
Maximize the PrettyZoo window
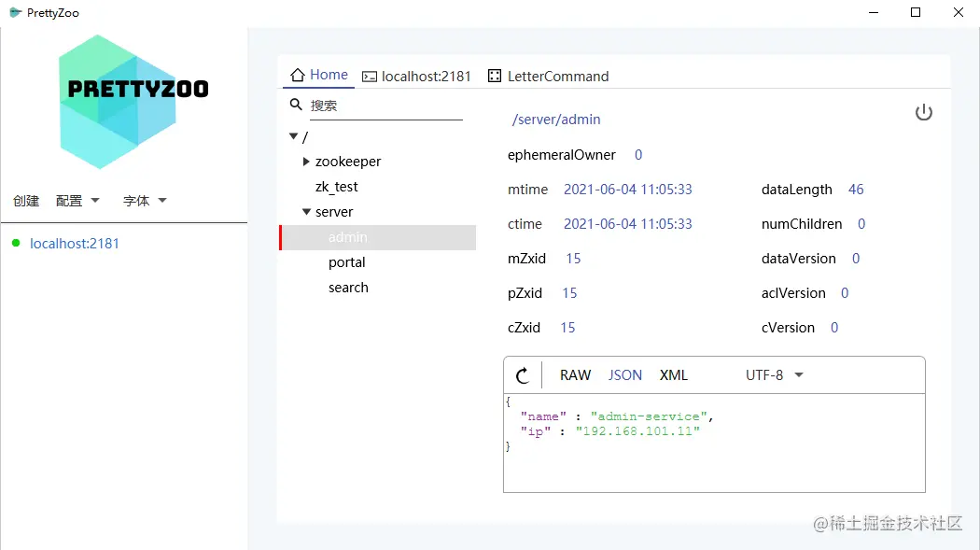pos(916,12)
